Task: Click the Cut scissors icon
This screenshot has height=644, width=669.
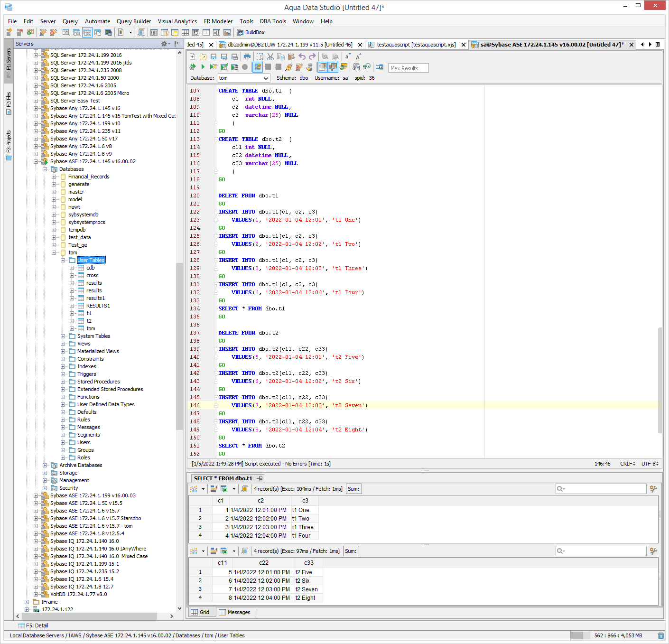Action: coord(270,56)
